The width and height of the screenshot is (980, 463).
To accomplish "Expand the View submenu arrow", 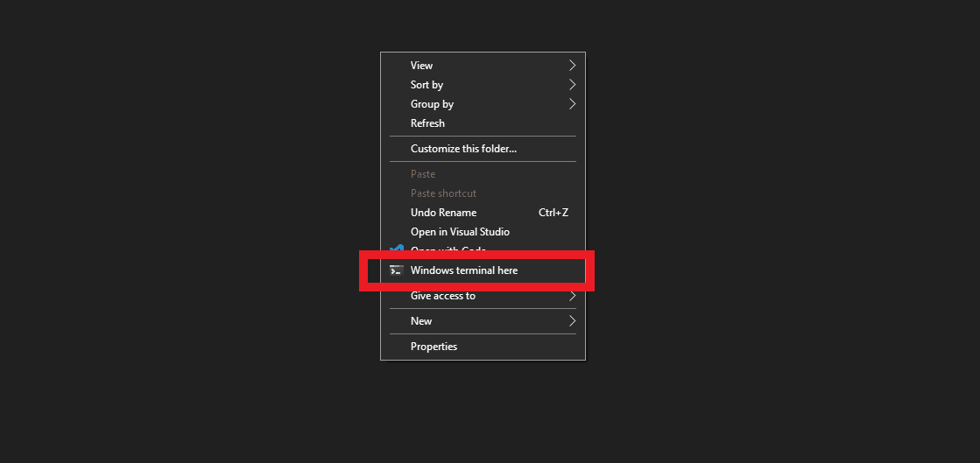I will pyautogui.click(x=572, y=66).
